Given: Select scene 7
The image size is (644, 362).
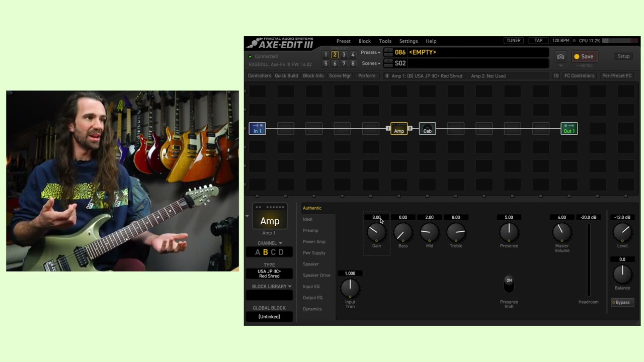Looking at the screenshot, I should [344, 64].
